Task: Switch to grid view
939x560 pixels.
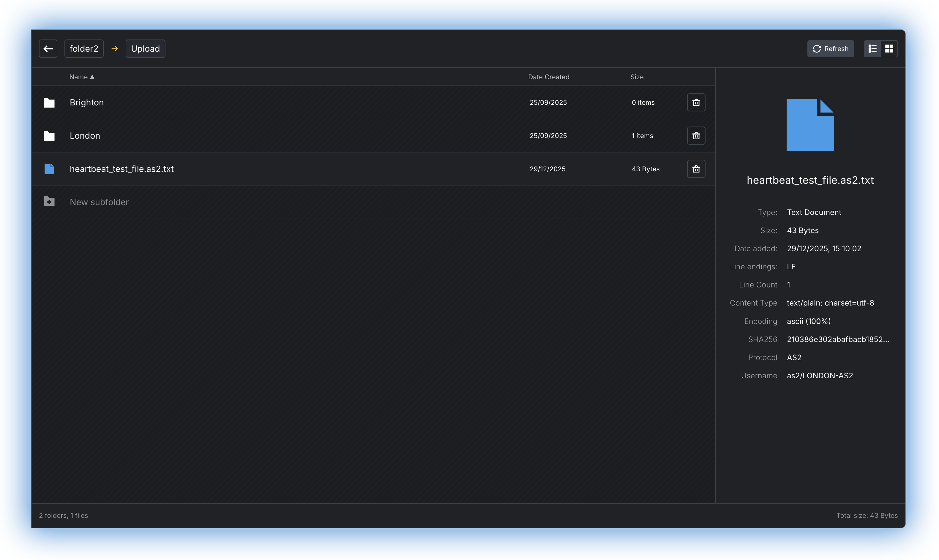Action: pyautogui.click(x=889, y=49)
